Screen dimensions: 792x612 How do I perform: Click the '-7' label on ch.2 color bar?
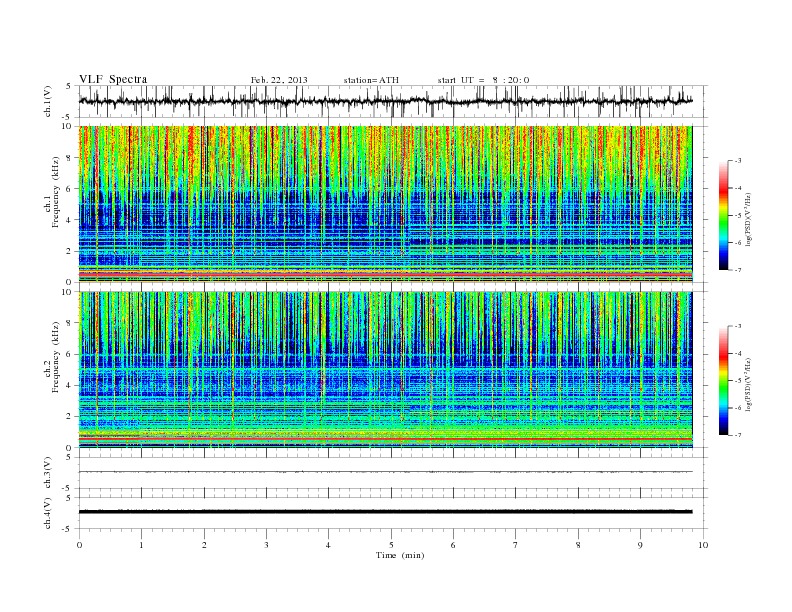tap(738, 435)
